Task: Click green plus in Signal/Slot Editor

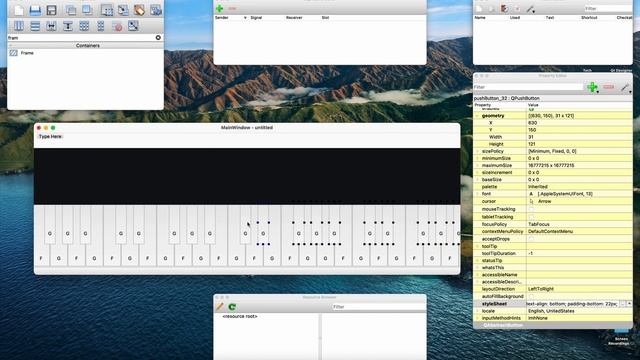Action: tap(220, 9)
